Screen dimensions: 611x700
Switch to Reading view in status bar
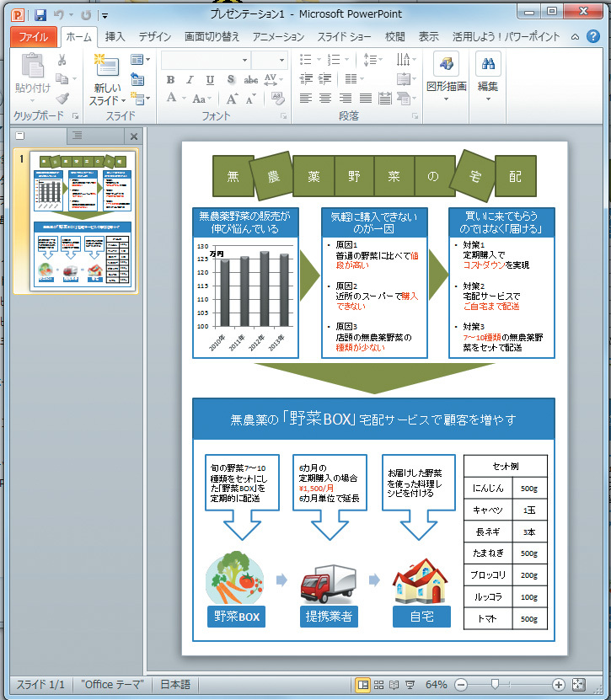394,685
